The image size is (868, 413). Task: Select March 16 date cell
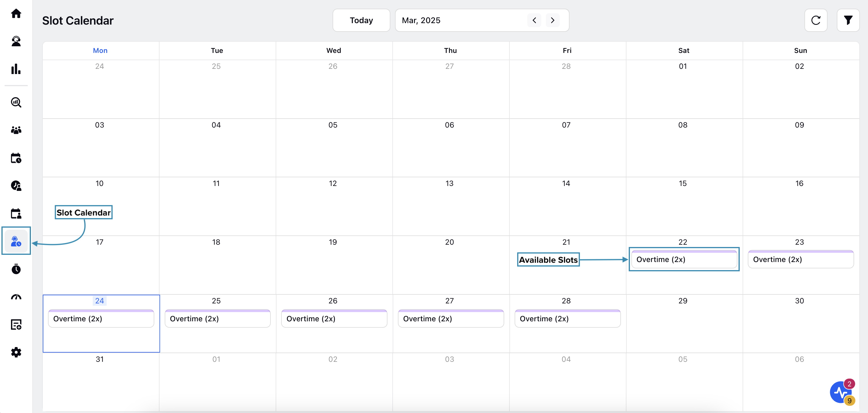[801, 206]
